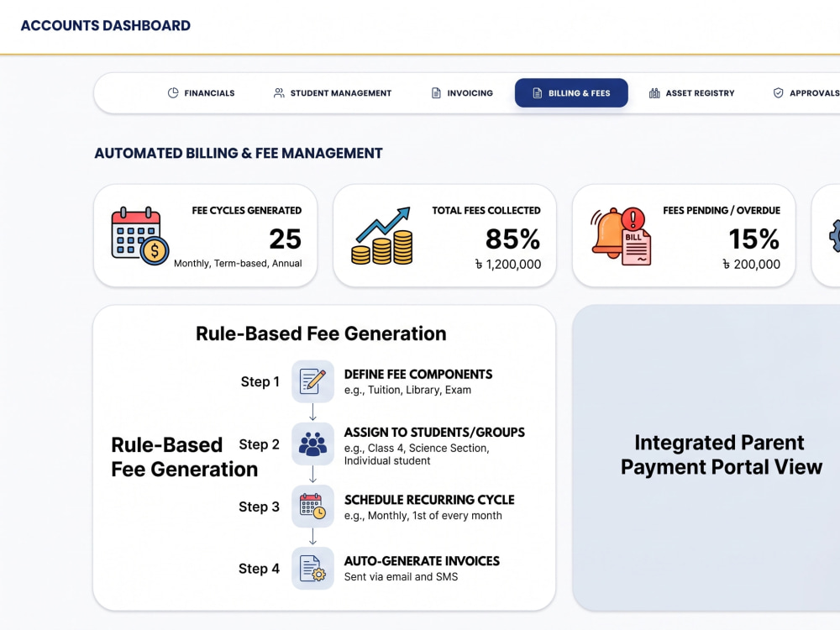Click the Student Management people icon
Image resolution: width=840 pixels, height=630 pixels.
[x=279, y=92]
